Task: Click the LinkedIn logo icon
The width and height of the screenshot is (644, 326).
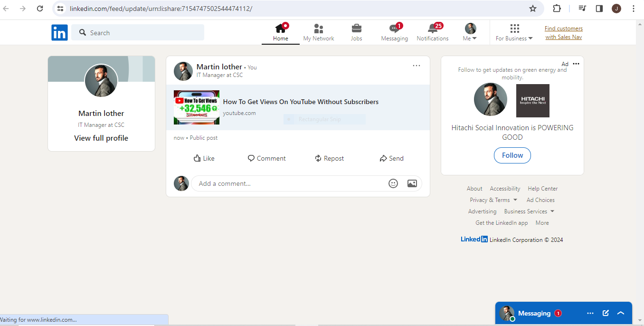Action: tap(59, 32)
